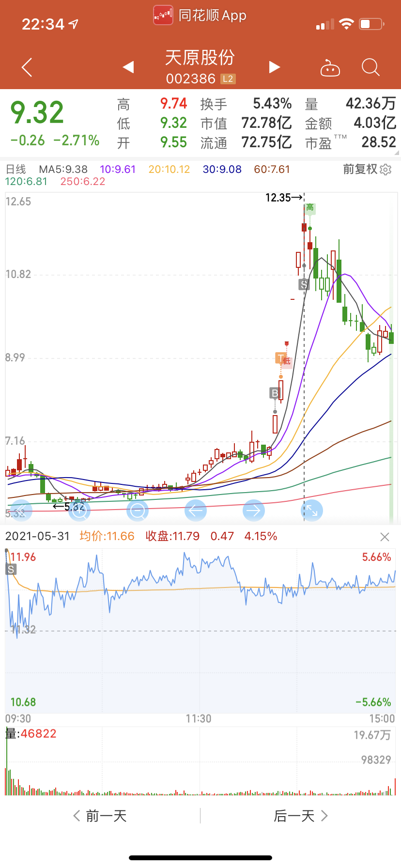Image resolution: width=401 pixels, height=868 pixels.
Task: Return to 同花顺 App link at top
Action: [x=200, y=15]
